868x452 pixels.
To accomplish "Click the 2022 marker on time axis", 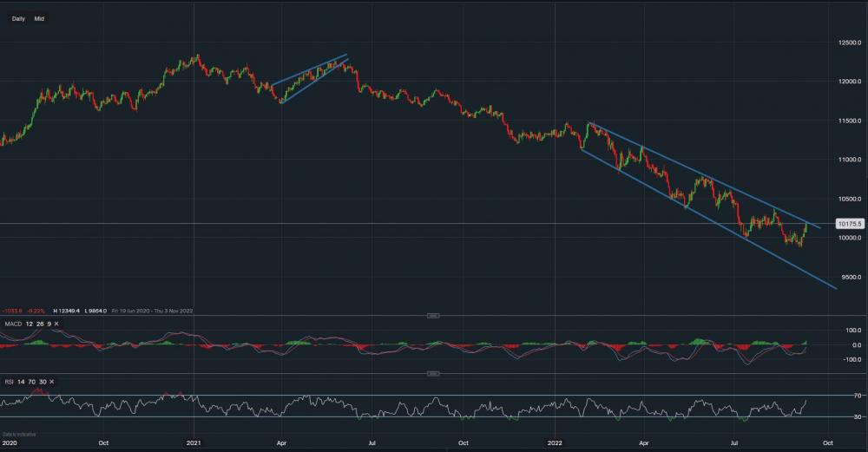I will [556, 442].
